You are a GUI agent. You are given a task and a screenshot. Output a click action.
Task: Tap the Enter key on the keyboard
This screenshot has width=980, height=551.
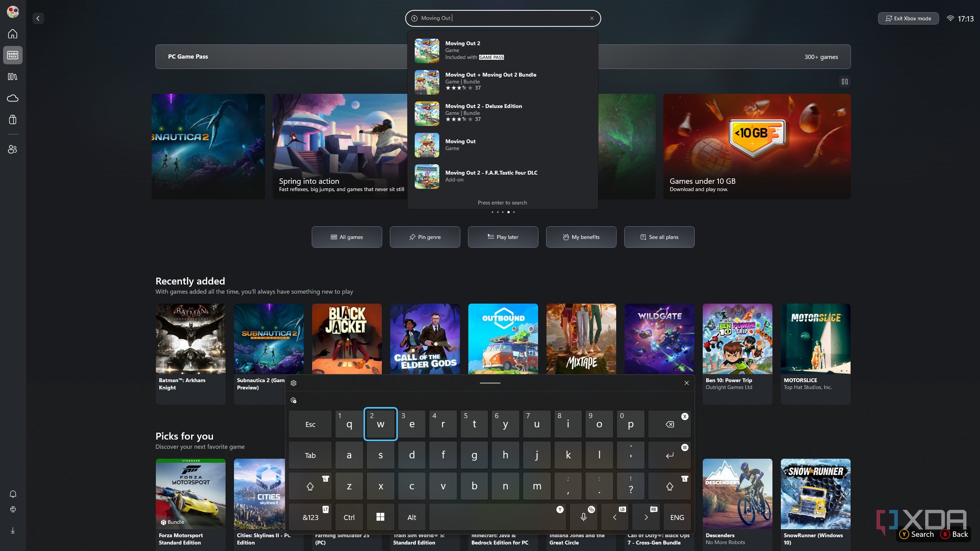point(669,455)
